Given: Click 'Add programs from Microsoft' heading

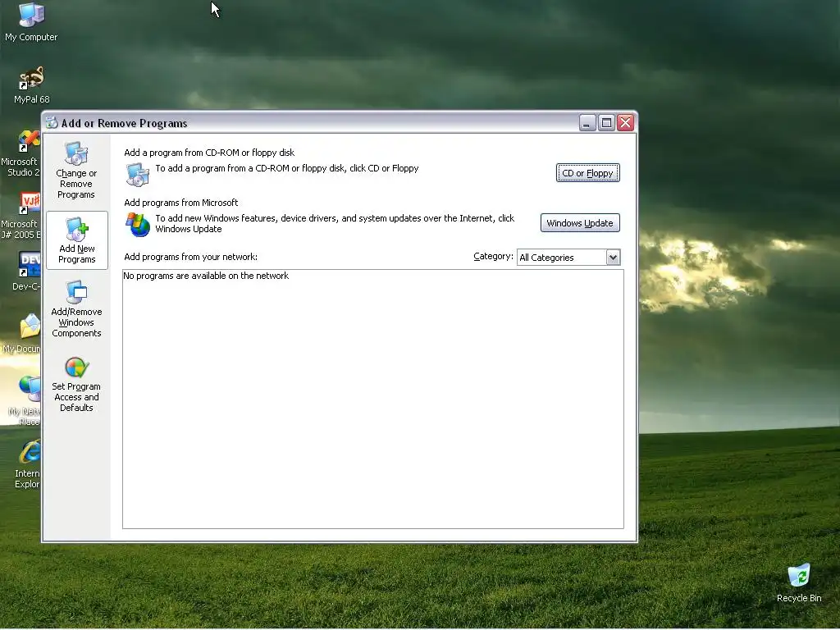Looking at the screenshot, I should (x=181, y=203).
